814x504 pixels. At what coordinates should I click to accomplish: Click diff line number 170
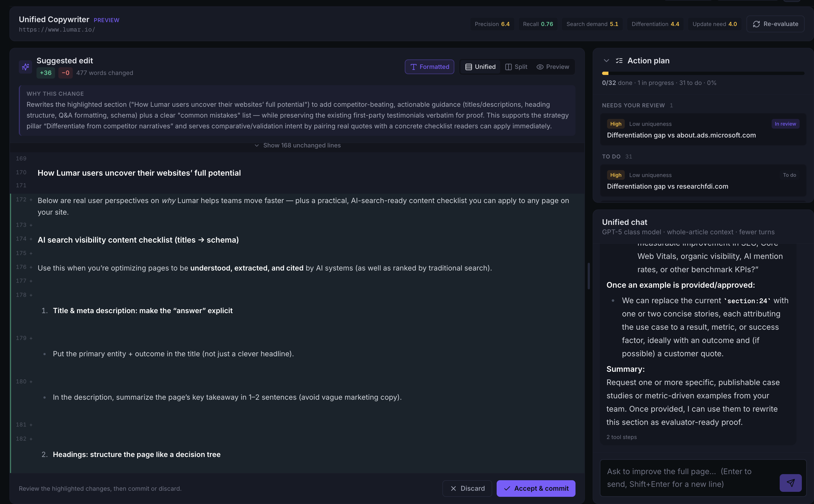click(21, 172)
